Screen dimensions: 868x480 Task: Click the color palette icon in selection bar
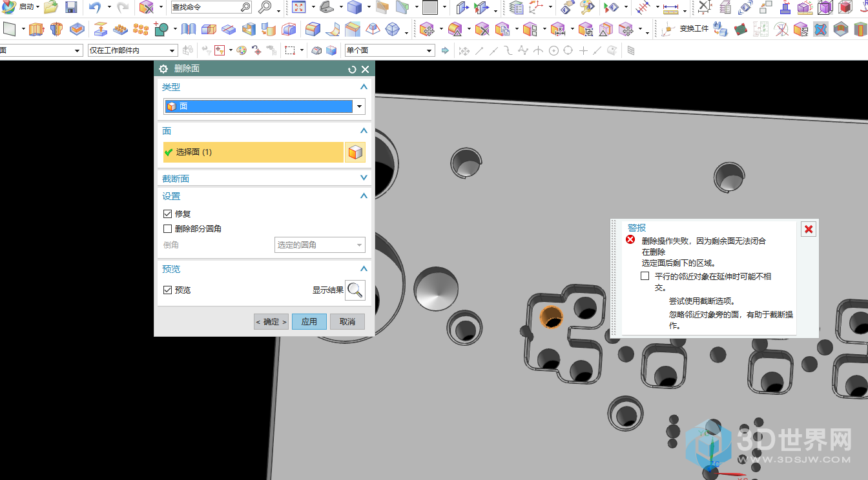coord(241,50)
